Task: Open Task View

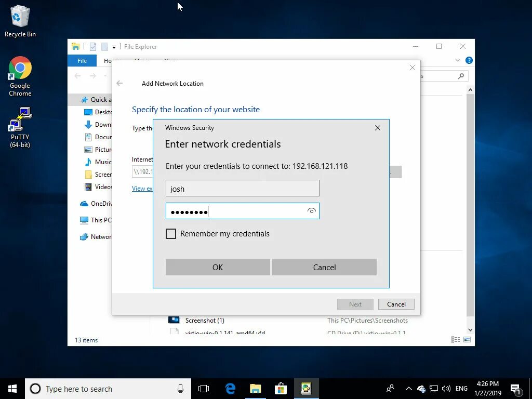Action: point(203,388)
